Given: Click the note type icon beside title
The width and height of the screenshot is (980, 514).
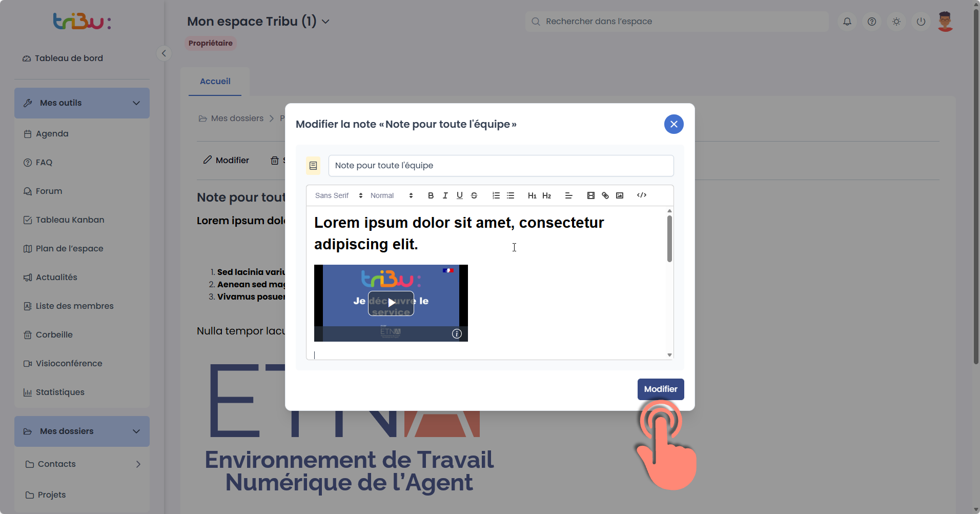Looking at the screenshot, I should [313, 166].
